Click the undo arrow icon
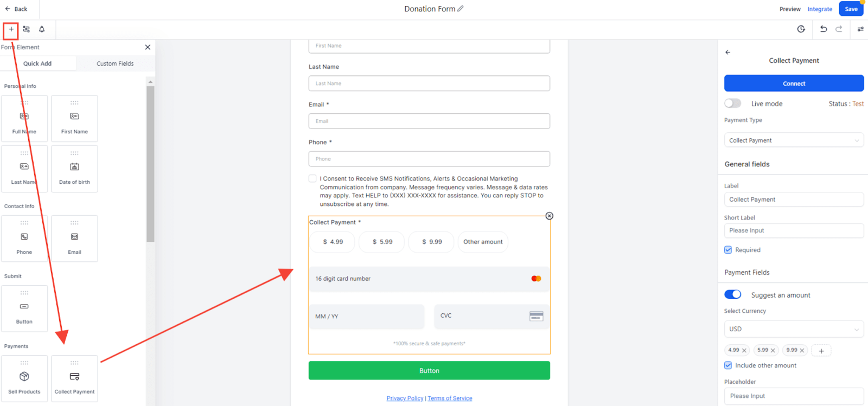Viewport: 868px width, 406px height. 824,29
